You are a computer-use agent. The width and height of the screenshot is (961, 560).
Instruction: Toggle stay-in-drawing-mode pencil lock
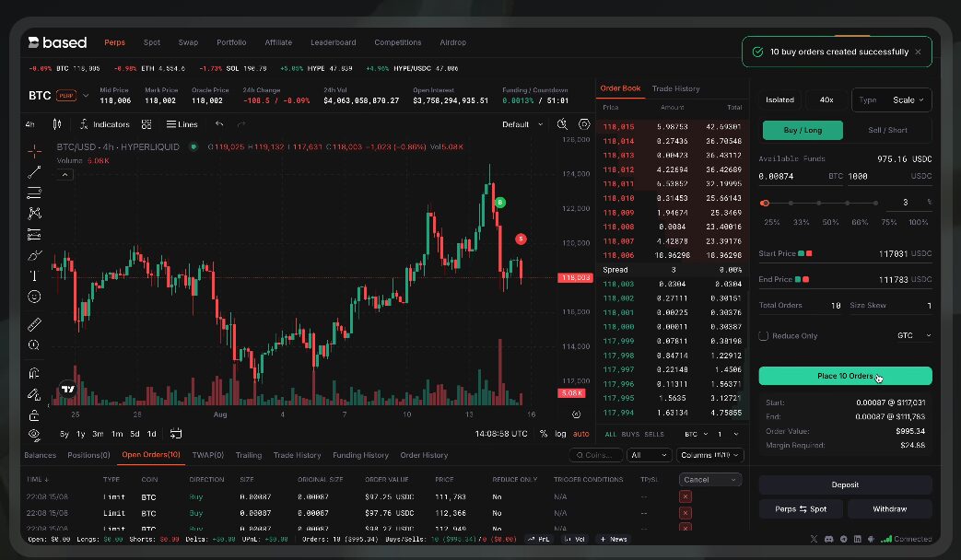34,394
